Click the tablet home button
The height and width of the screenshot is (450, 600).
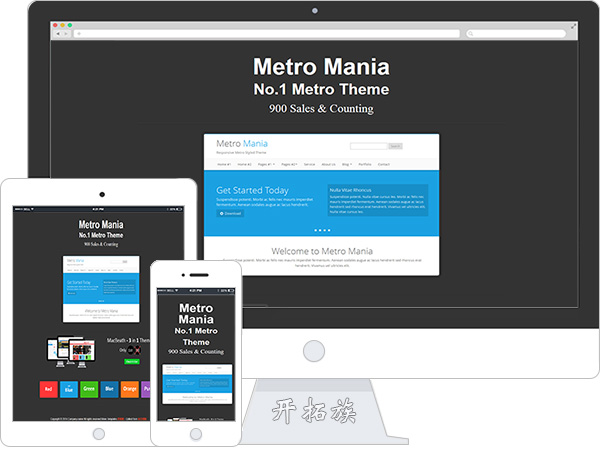pos(99,434)
